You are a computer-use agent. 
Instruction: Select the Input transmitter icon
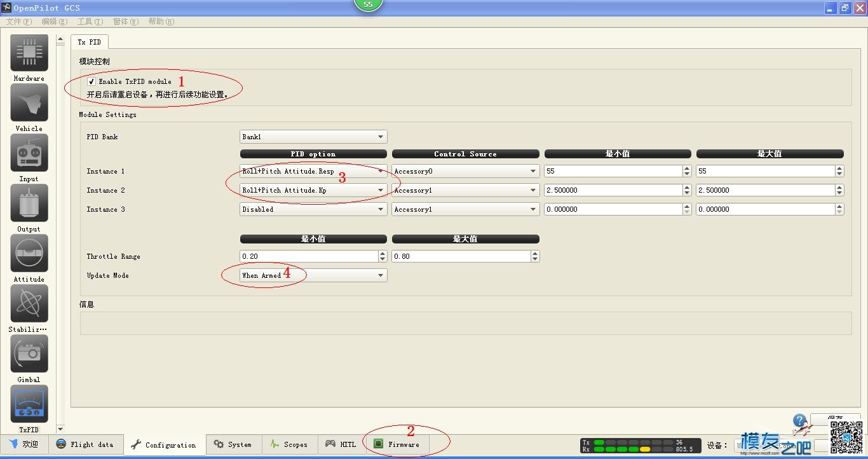point(29,153)
